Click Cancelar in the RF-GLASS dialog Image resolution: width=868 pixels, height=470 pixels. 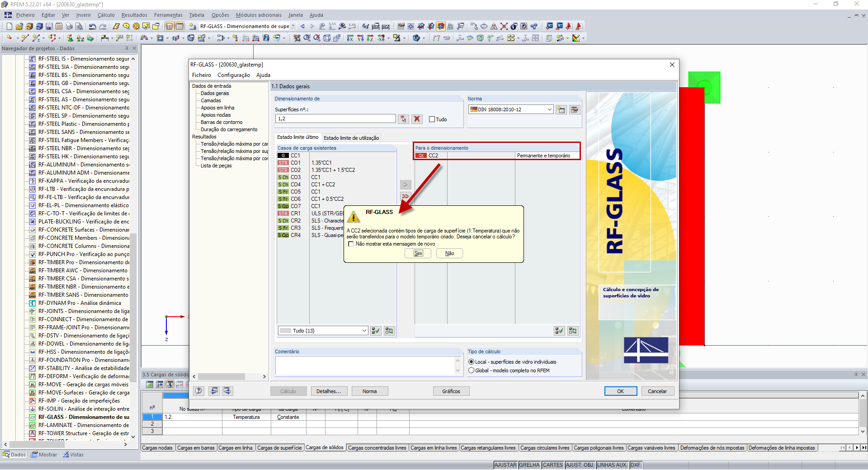657,391
